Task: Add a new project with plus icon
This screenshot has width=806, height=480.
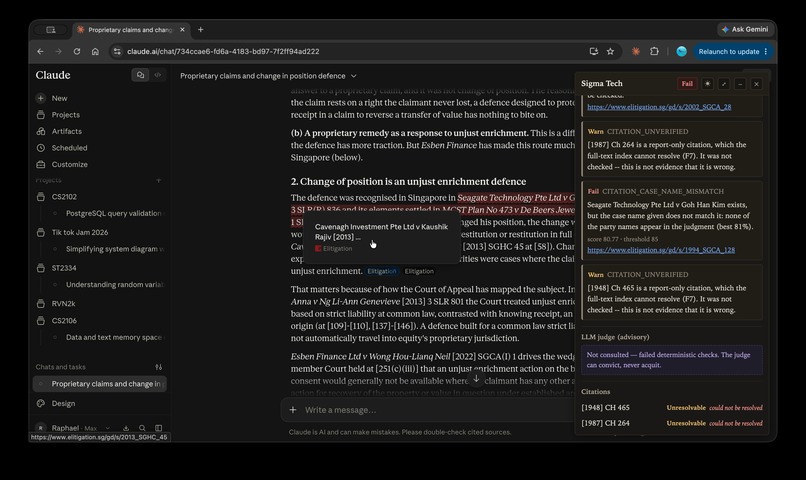Action: (158, 180)
